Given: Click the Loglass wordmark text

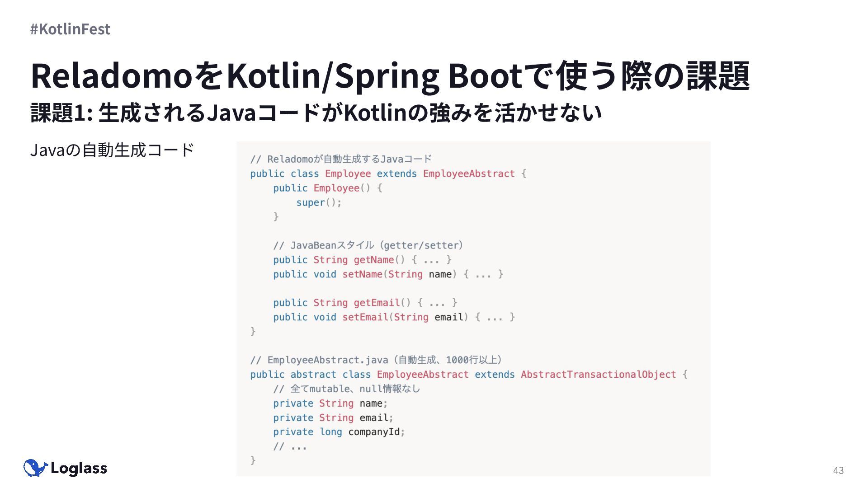Looking at the screenshot, I should [79, 469].
